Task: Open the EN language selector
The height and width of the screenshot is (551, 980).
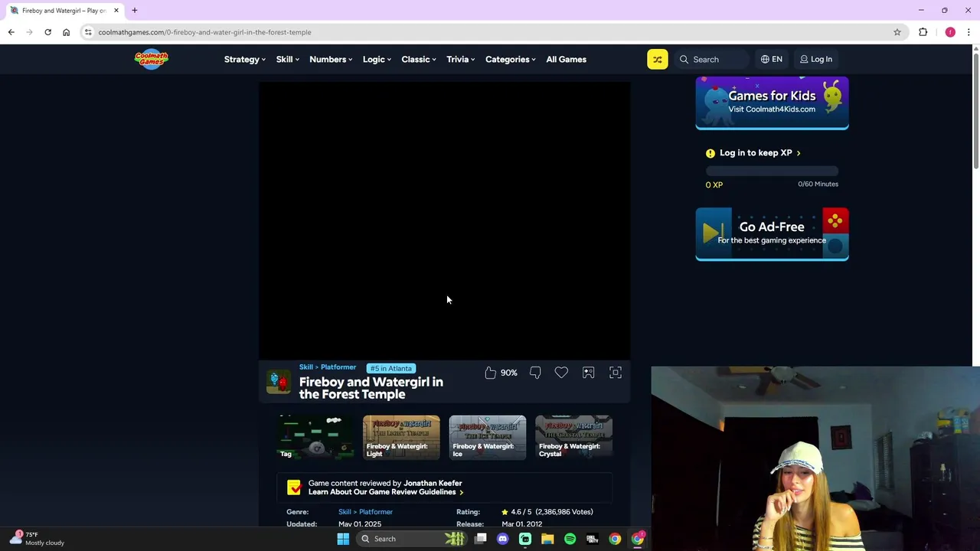Action: 771,59
